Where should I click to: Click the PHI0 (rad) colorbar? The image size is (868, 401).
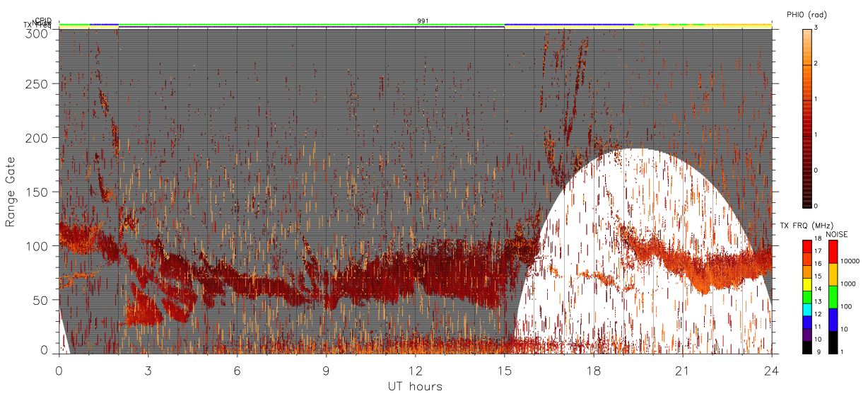807,117
